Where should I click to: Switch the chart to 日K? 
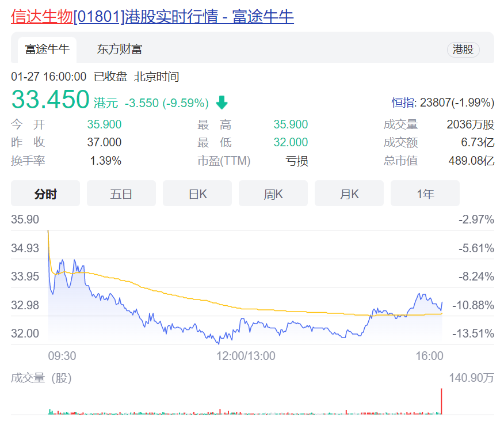(x=197, y=194)
